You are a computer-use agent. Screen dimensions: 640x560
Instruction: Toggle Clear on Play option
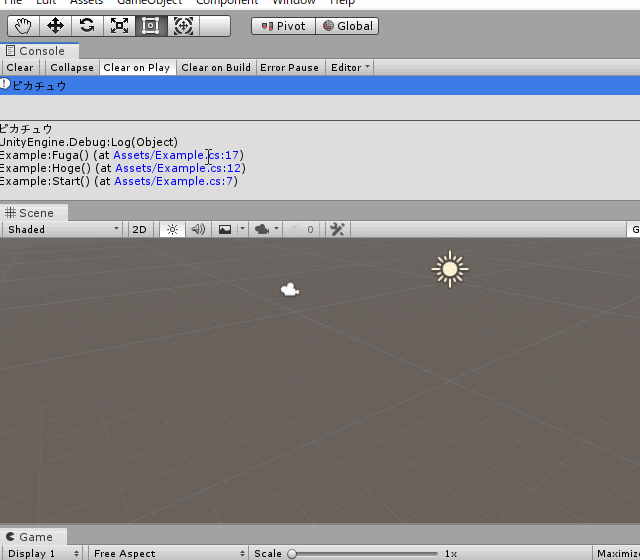pos(137,67)
